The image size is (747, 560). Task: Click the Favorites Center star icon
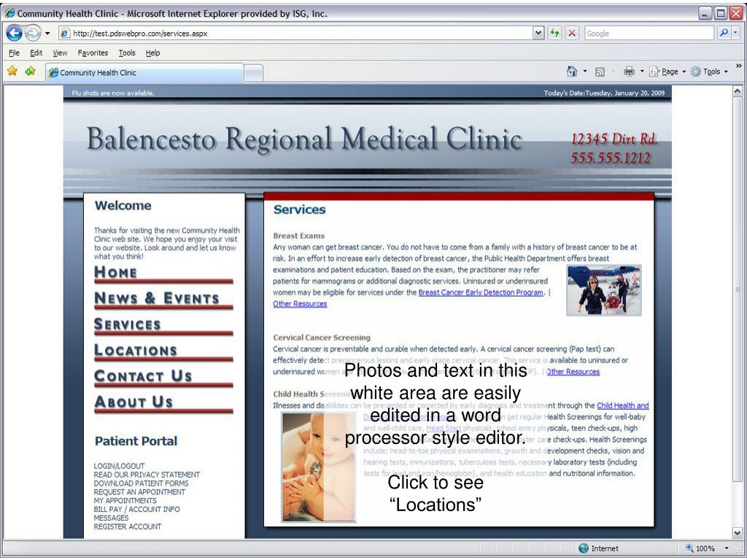tap(13, 71)
